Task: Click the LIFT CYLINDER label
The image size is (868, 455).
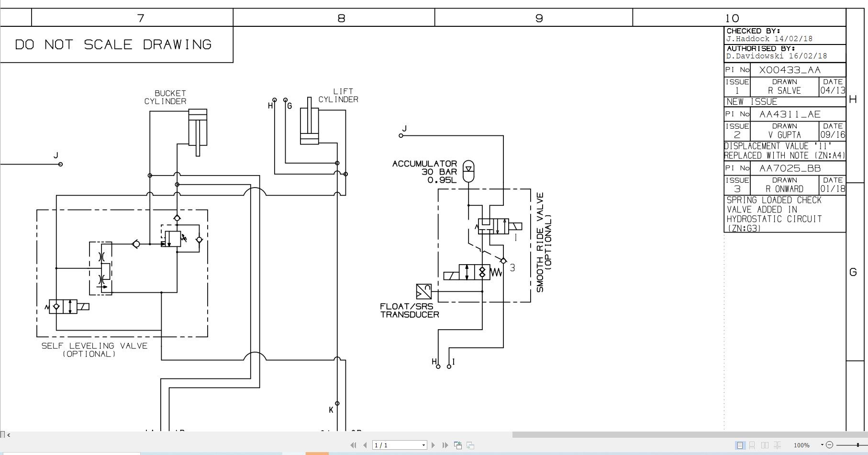Action: 338,95
